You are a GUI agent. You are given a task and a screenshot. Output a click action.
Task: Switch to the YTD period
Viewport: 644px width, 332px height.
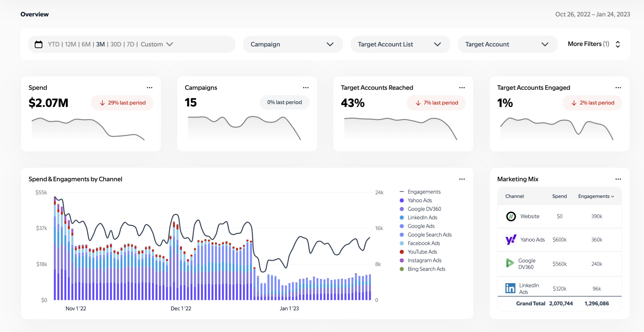[x=53, y=44]
